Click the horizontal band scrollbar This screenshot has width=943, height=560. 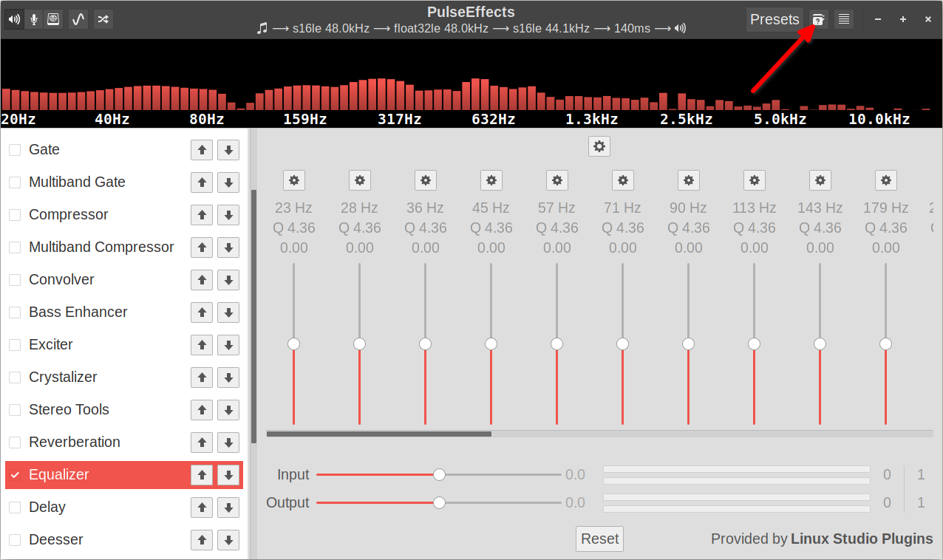tap(379, 434)
